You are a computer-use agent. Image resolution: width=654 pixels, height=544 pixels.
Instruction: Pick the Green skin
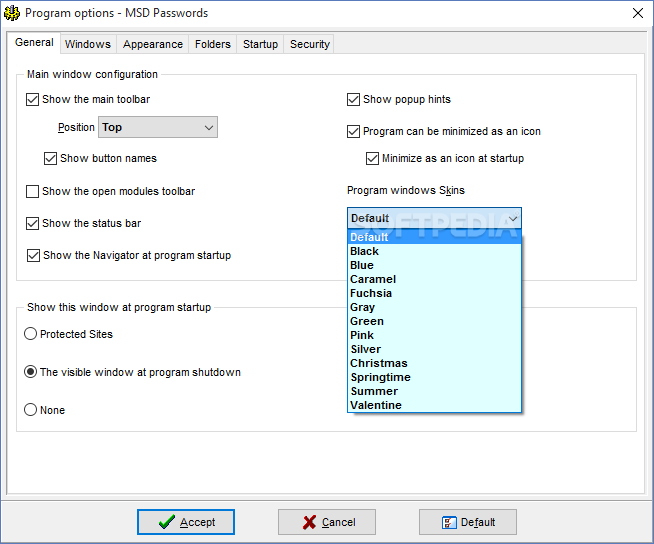(434, 321)
